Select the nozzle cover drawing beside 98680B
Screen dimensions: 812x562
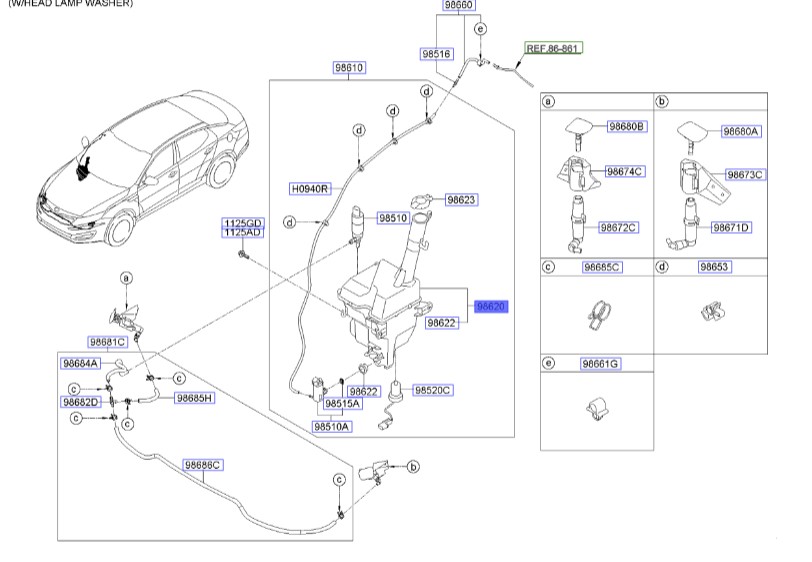point(580,133)
